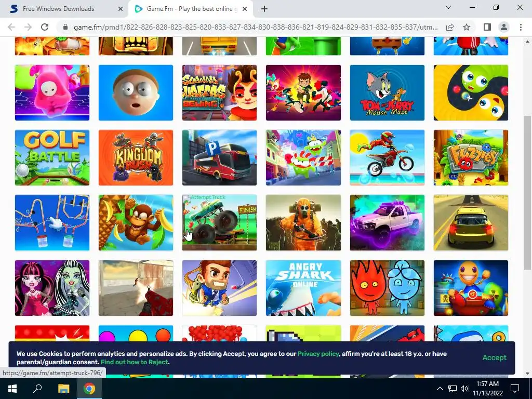Open the browser side panel
This screenshot has height=399, width=532.
(x=487, y=27)
